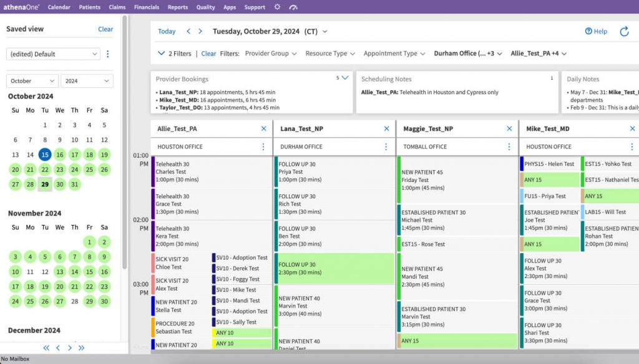
Task: Click the Today button
Action: pos(166,31)
